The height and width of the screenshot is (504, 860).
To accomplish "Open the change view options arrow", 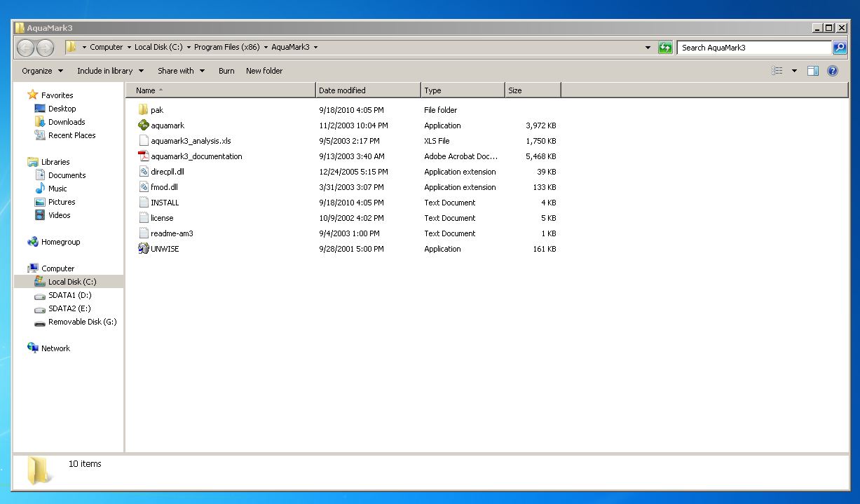I will (794, 71).
